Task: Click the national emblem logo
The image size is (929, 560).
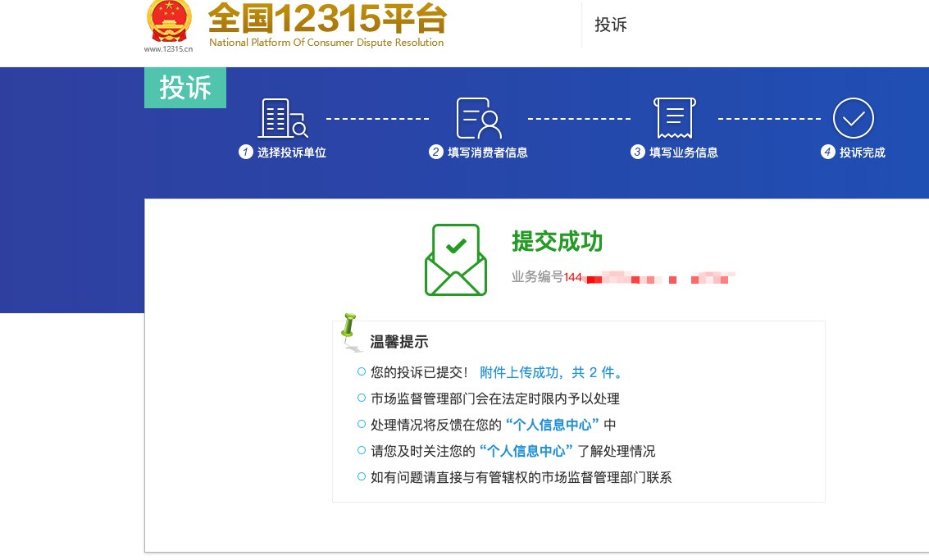Action: pos(168,20)
